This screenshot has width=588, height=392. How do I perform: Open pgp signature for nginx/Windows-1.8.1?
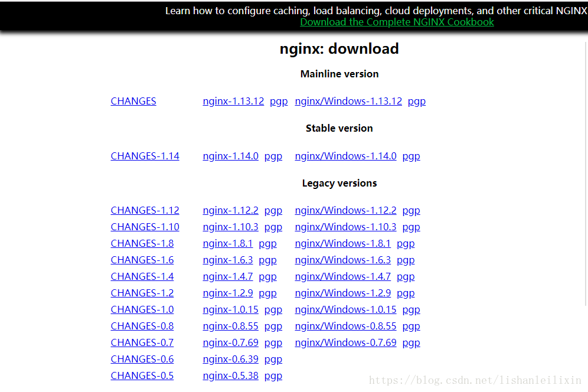click(x=406, y=243)
